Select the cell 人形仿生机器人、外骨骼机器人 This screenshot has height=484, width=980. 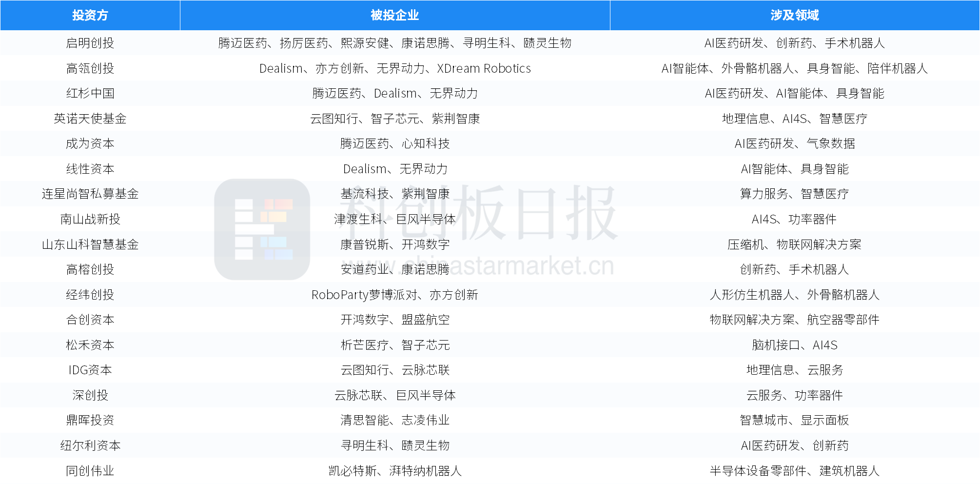click(795, 295)
